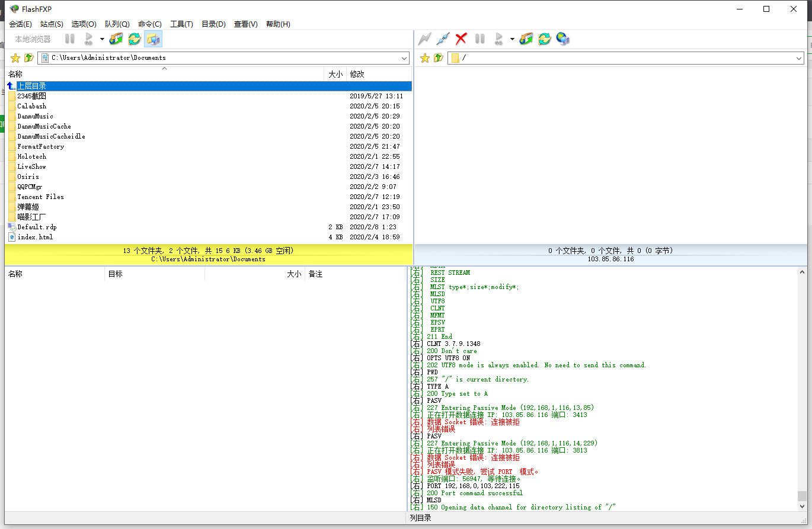Click the 列目录 status bar text

pyautogui.click(x=421, y=518)
